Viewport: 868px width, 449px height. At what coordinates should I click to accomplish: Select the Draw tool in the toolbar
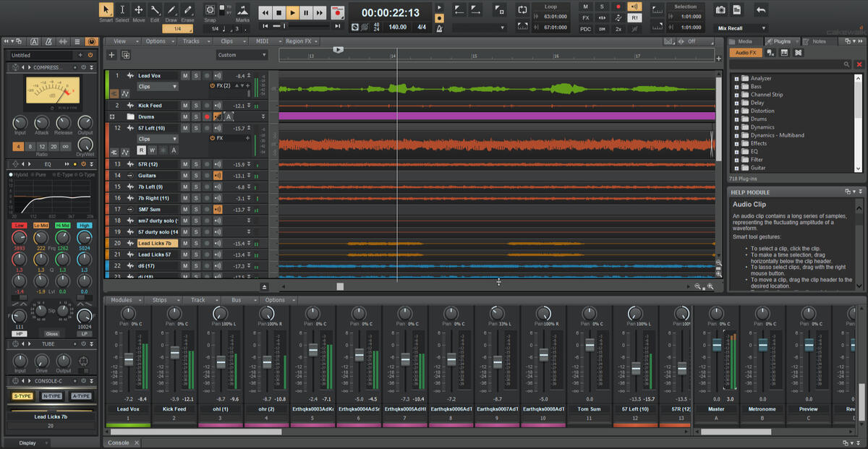[x=171, y=11]
